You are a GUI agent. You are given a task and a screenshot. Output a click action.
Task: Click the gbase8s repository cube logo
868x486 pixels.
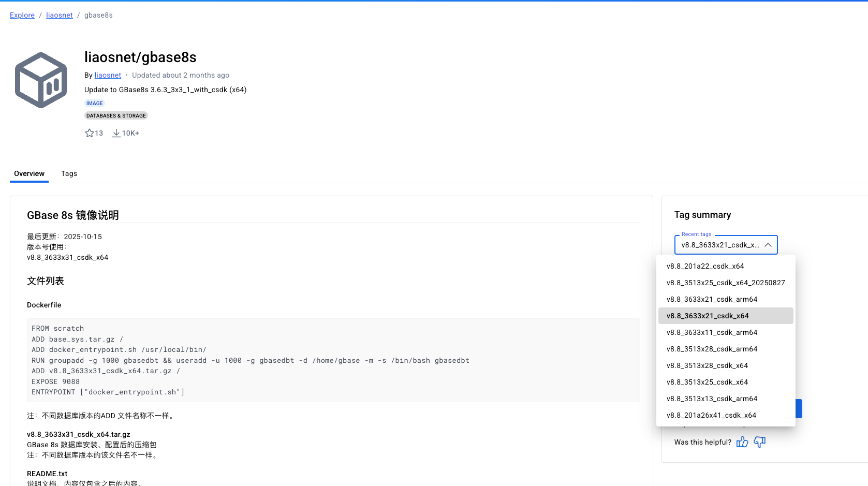pyautogui.click(x=41, y=80)
